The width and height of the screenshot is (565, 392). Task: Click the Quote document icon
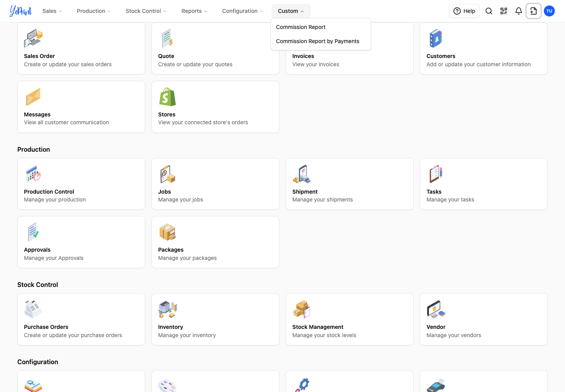[168, 38]
